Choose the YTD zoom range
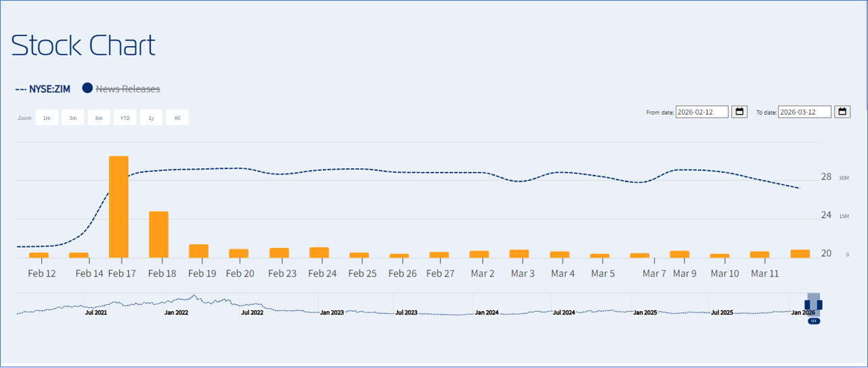 [x=125, y=118]
